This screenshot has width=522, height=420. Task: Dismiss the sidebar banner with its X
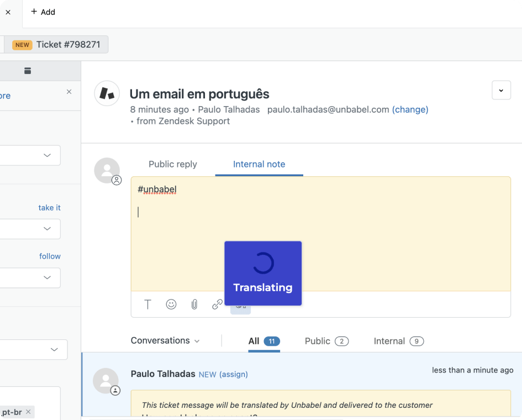tap(69, 92)
